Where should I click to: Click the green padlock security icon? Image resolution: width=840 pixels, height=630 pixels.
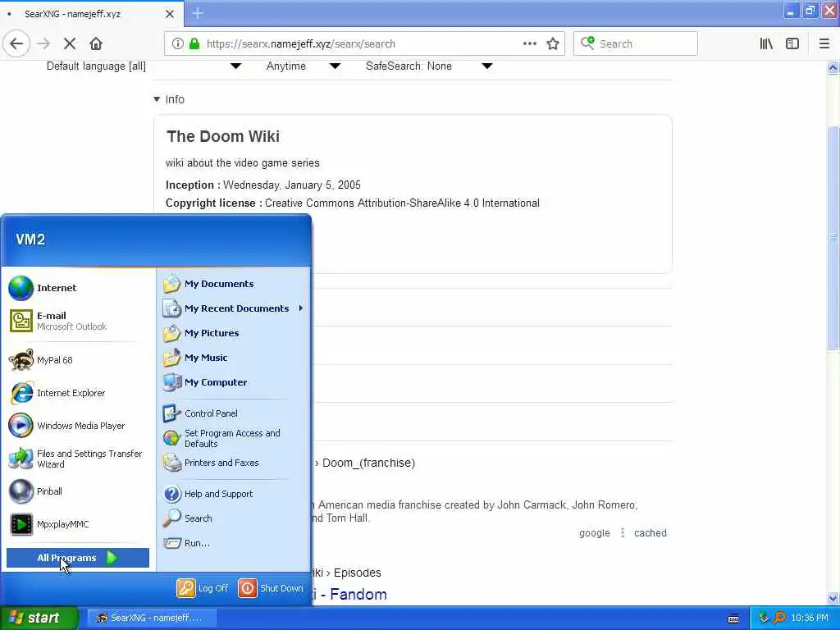click(x=194, y=43)
